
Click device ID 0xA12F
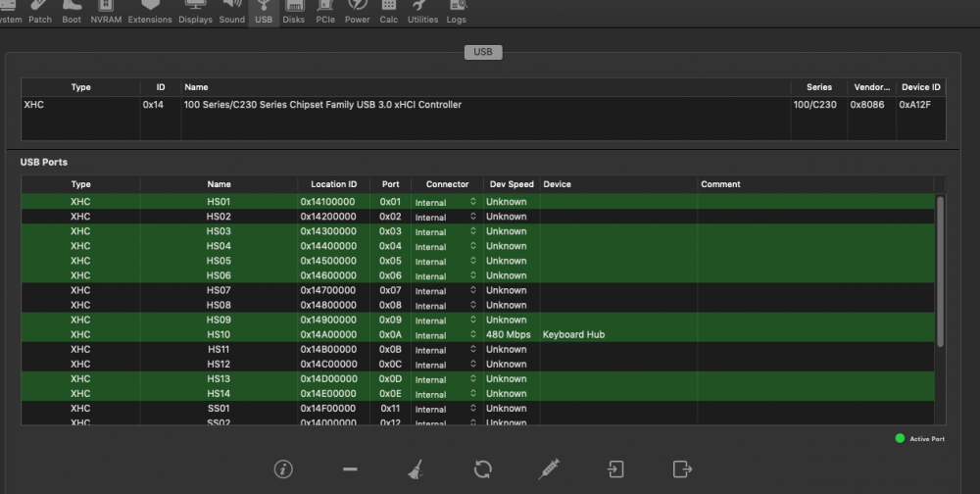914,105
